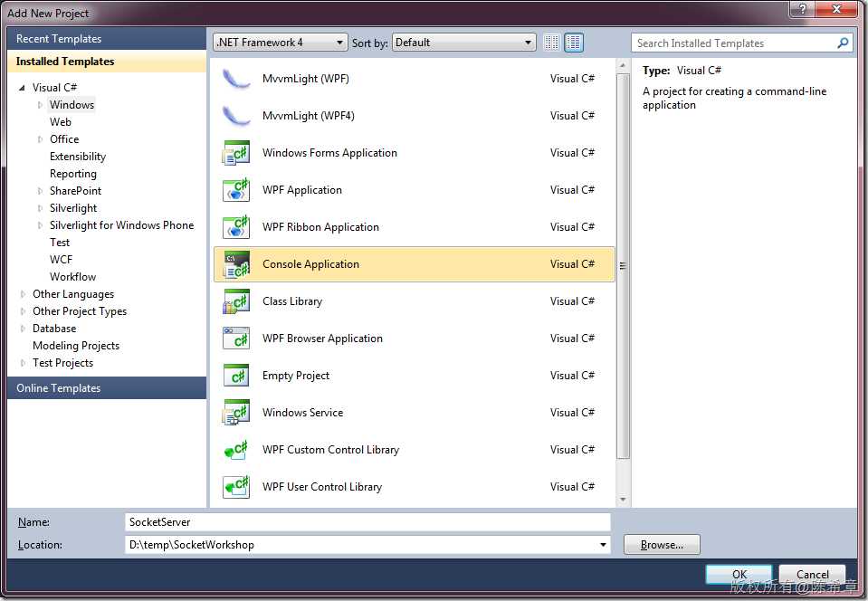Expand the Office tree node
Image resolution: width=868 pixels, height=601 pixels.
(40, 138)
